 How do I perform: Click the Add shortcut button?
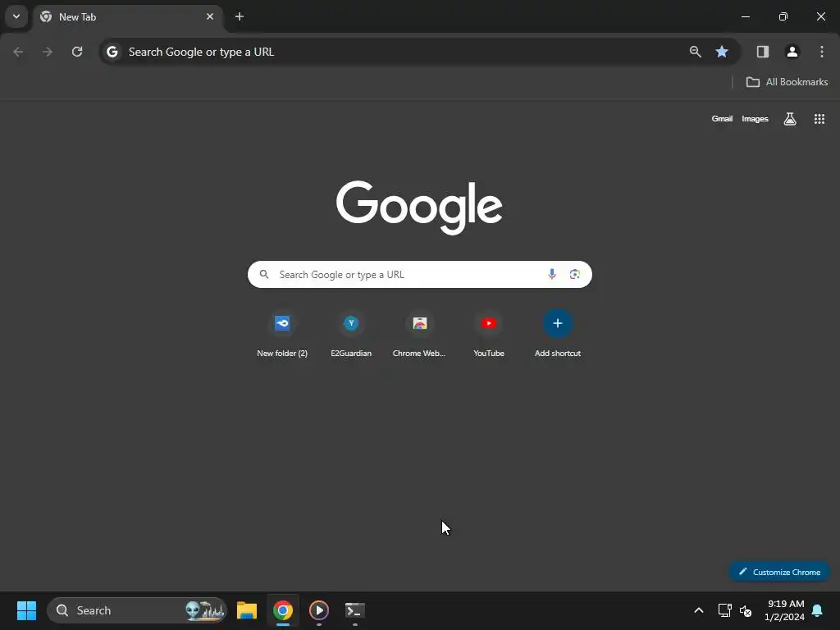coord(558,335)
